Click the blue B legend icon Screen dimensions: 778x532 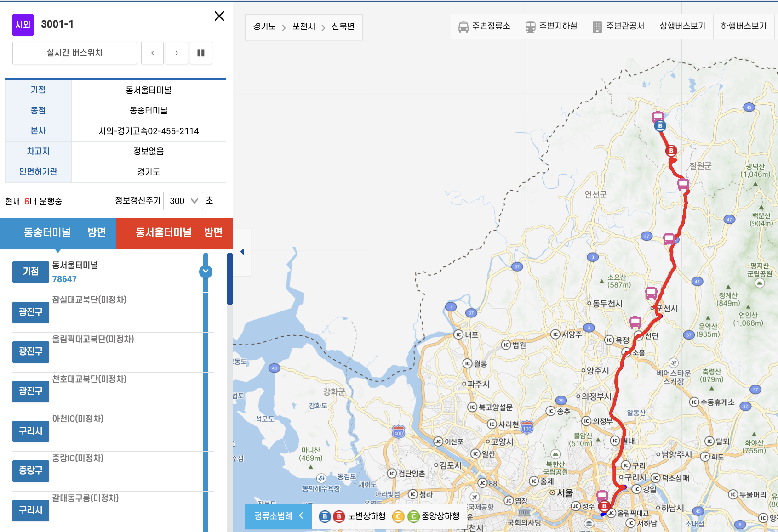tap(325, 516)
